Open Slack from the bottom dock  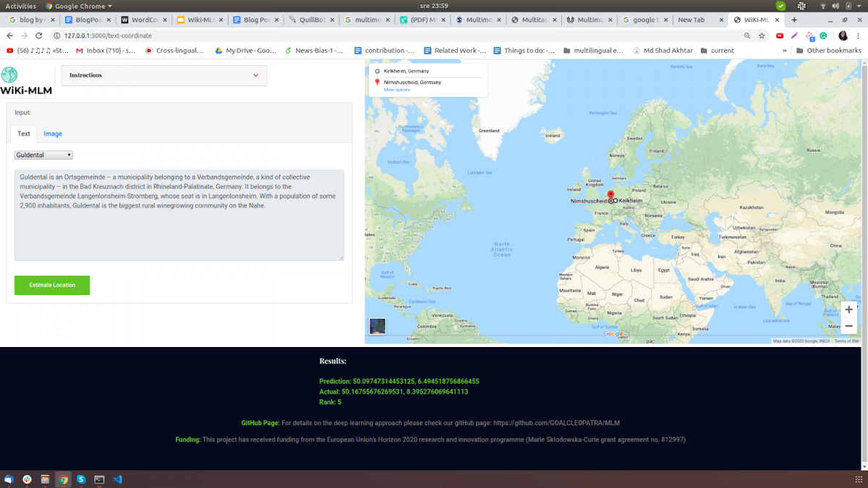click(27, 479)
